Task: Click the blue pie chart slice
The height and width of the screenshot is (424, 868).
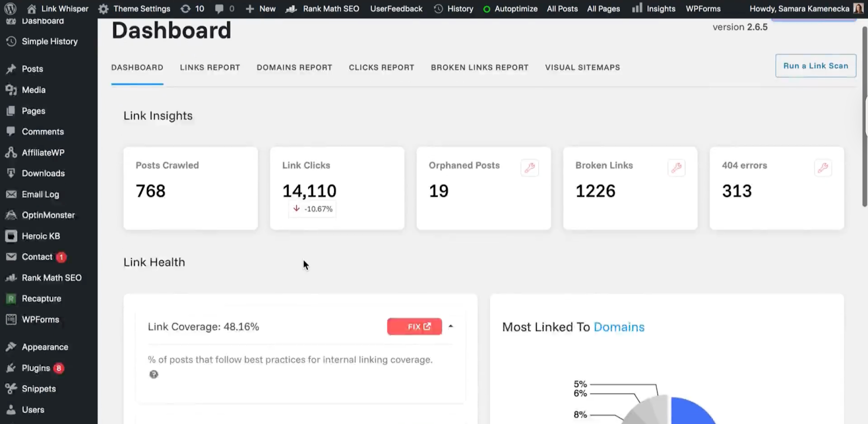Action: [692, 412]
